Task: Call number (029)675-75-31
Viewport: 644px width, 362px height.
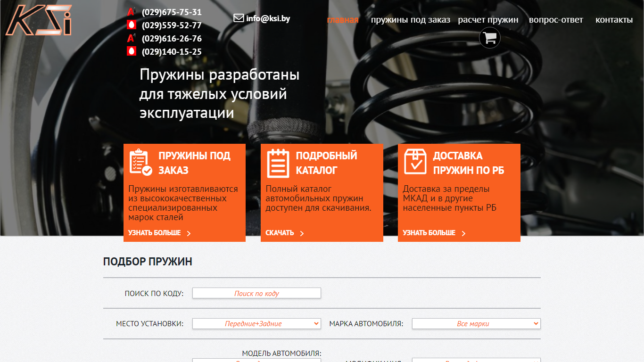Action: click(x=172, y=12)
